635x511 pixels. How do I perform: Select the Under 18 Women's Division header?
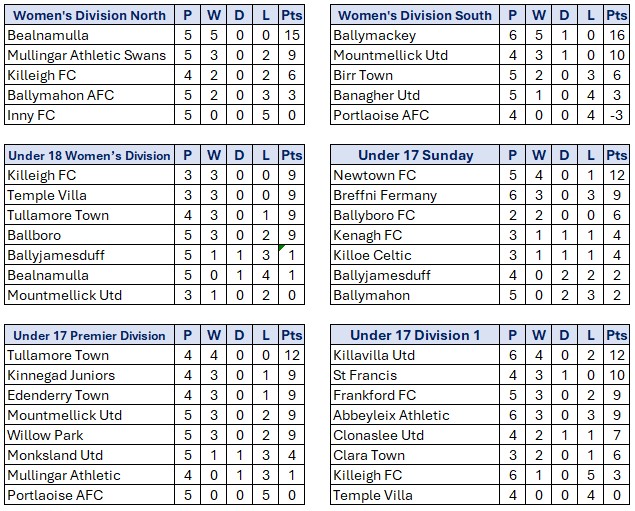coord(89,155)
